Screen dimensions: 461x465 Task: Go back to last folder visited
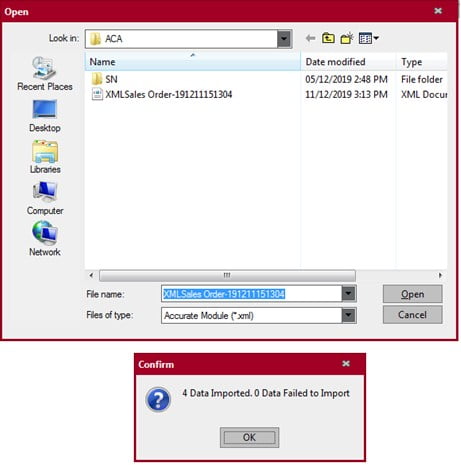coord(310,38)
